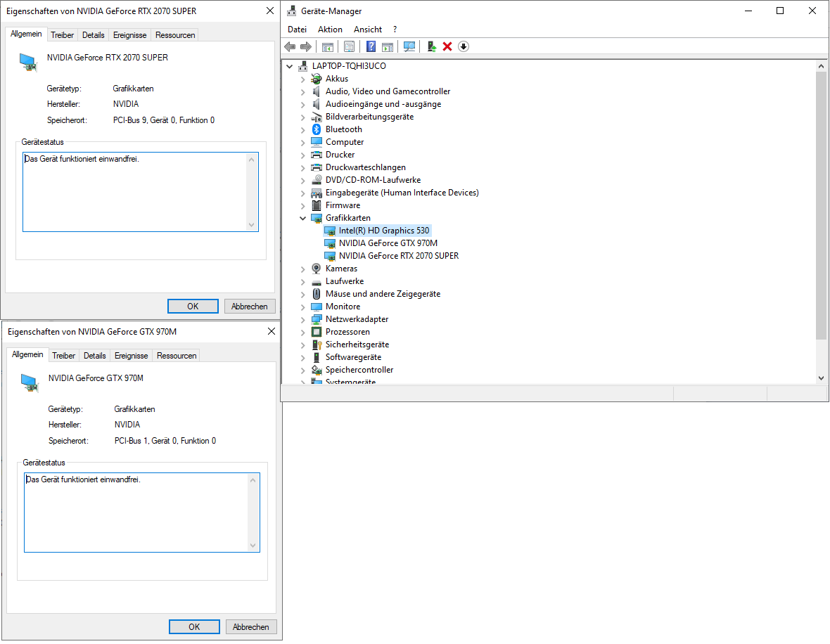Click the Eingabegeräte keyboard icon
This screenshot has width=830, height=644.
tap(317, 193)
